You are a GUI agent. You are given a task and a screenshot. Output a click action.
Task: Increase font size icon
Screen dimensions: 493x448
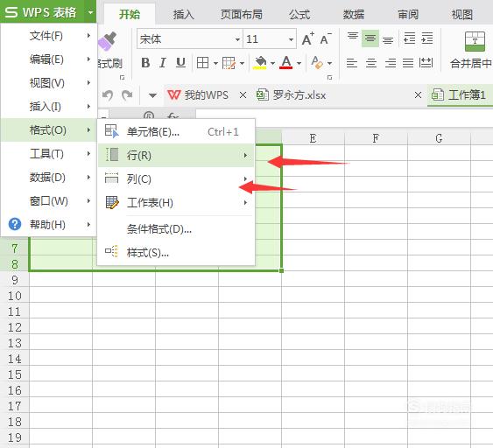click(307, 39)
